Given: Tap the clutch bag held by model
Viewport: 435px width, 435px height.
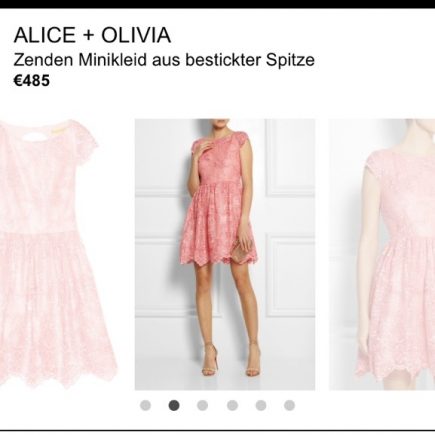Looking at the screenshot, I should click(x=241, y=251).
